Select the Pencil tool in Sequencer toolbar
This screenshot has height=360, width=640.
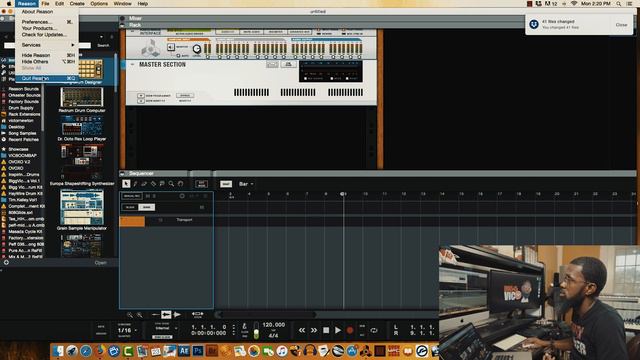(135, 184)
